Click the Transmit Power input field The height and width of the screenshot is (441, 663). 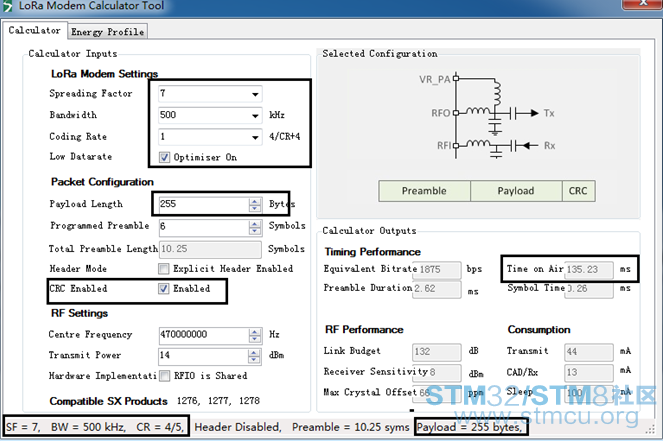tap(204, 356)
